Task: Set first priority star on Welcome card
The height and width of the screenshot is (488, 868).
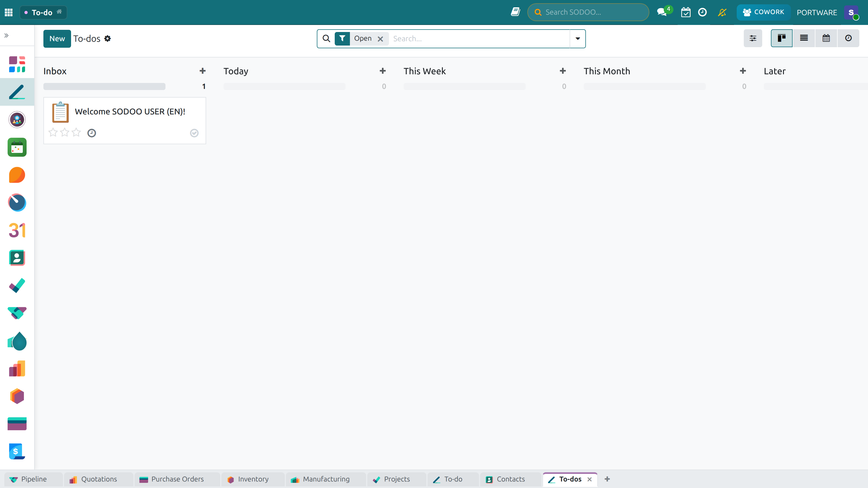Action: tap(53, 132)
